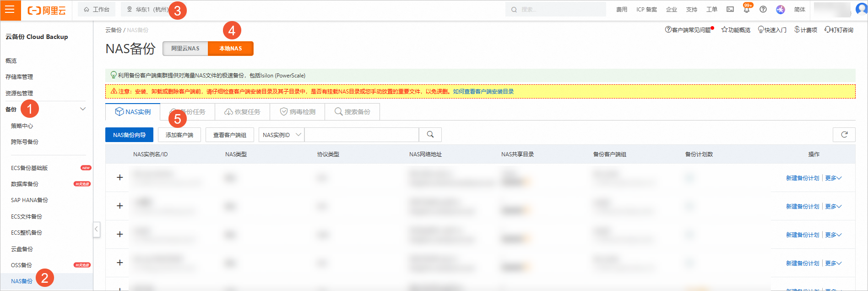Open the AI assistant icon

pos(781,9)
